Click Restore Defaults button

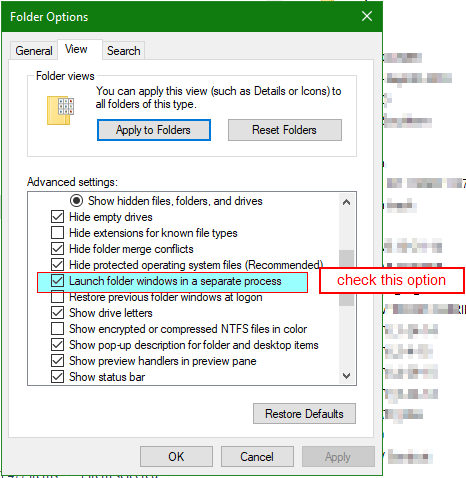pos(304,414)
